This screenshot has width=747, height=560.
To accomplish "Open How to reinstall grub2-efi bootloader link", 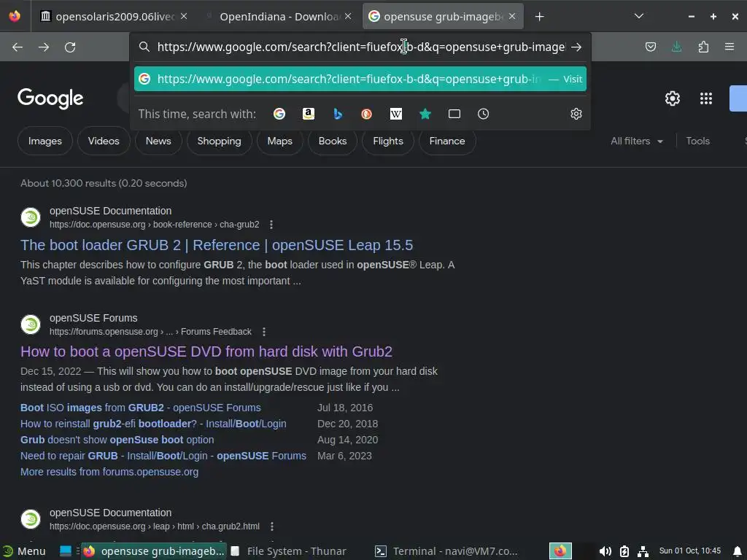I will click(x=153, y=424).
